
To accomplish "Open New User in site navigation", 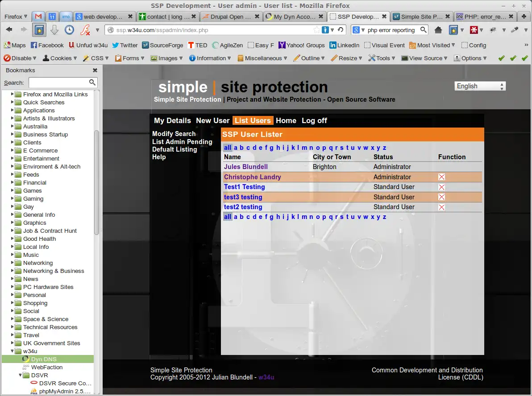I will point(213,120).
